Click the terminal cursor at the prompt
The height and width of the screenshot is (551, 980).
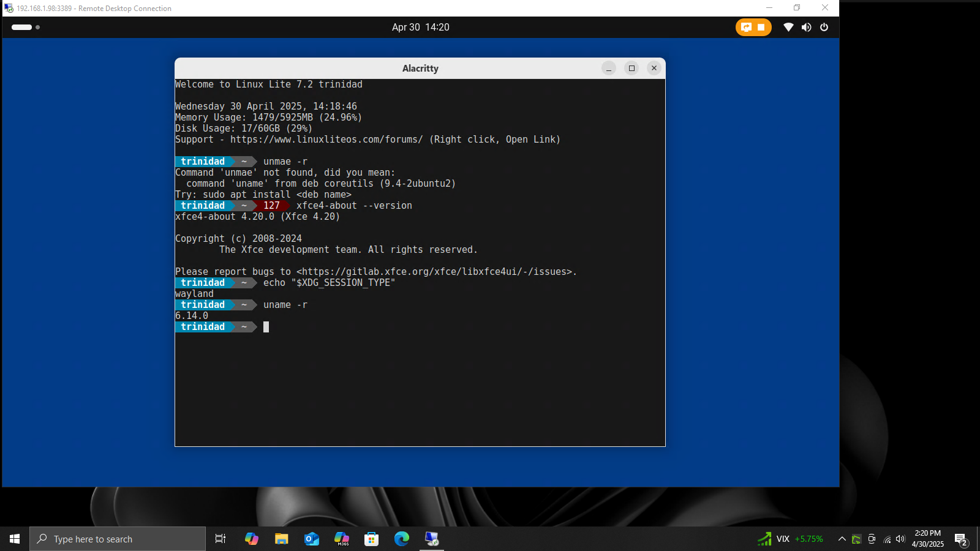(x=266, y=327)
